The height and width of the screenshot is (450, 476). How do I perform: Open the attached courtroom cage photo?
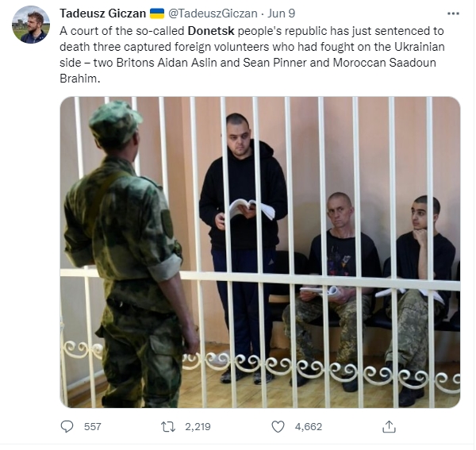(x=260, y=252)
